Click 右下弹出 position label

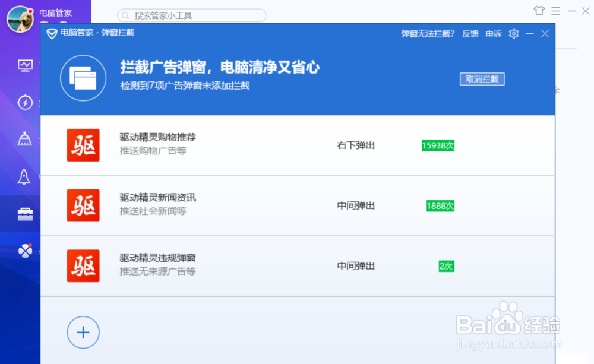[x=356, y=145]
